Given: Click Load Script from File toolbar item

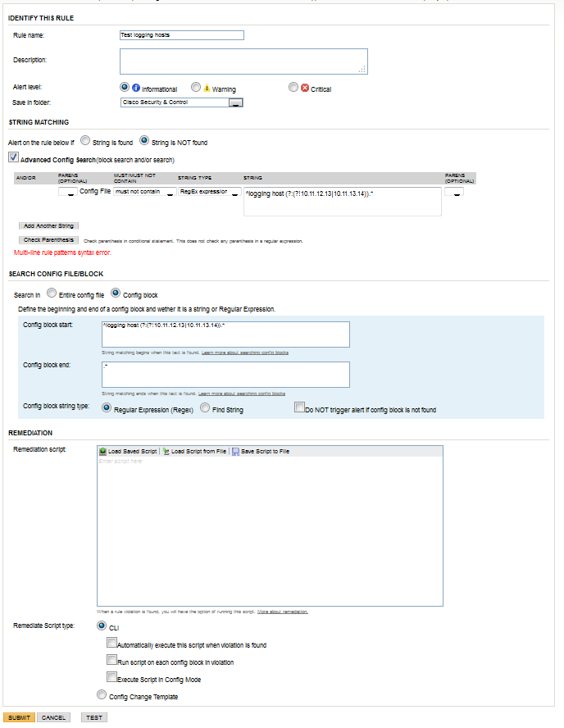Looking at the screenshot, I should point(194,451).
